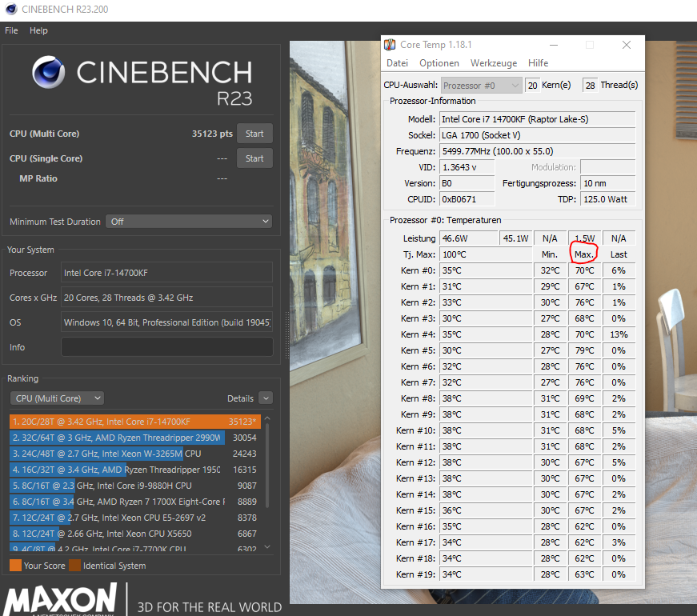Click the OS field Windows 10
697x616 pixels.
(x=166, y=322)
